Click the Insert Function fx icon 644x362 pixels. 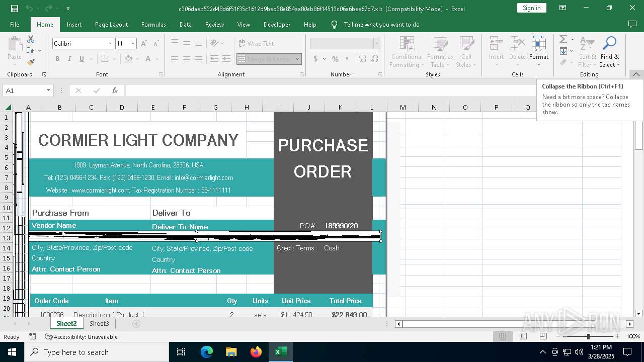click(x=115, y=90)
